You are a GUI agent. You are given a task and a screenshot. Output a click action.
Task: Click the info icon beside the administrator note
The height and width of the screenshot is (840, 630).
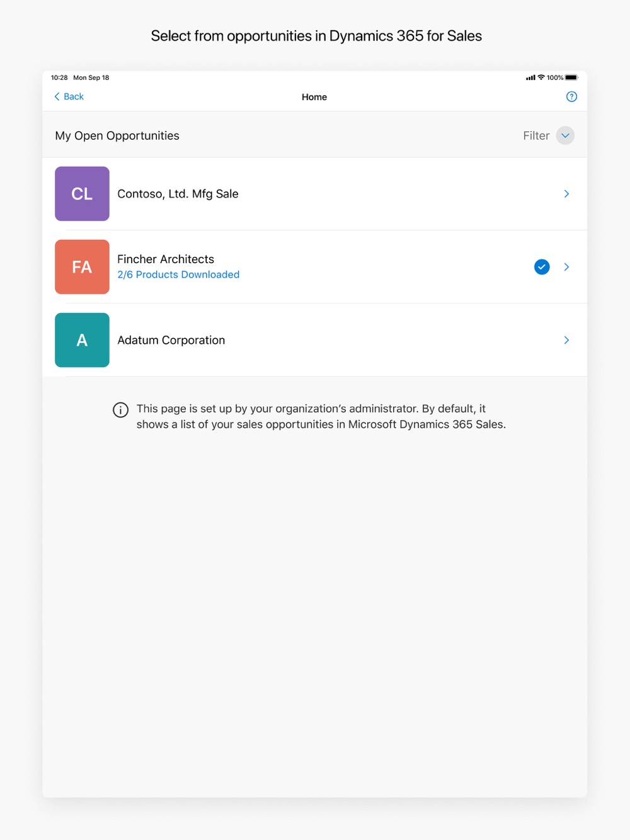(x=120, y=410)
